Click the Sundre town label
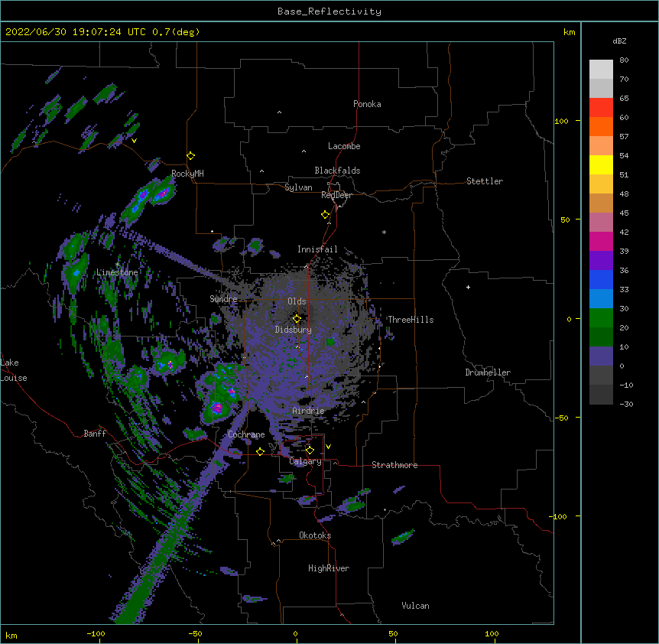Screen dimensions: 659x644 (223, 299)
